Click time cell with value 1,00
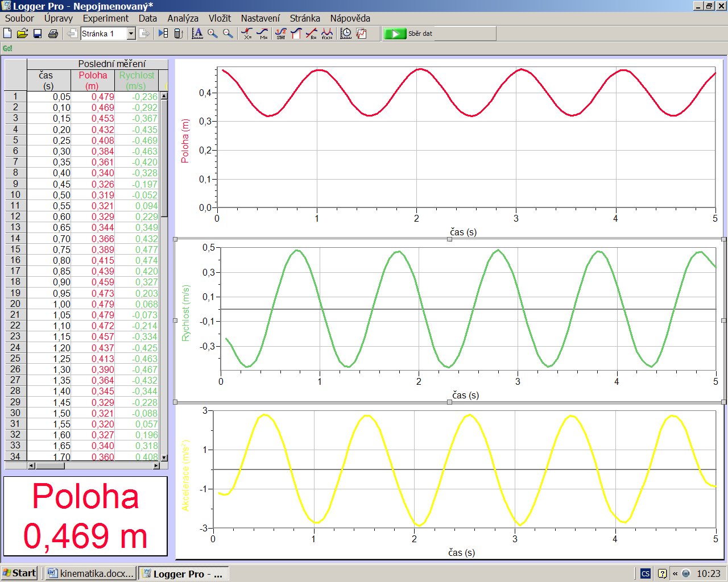 click(x=49, y=304)
